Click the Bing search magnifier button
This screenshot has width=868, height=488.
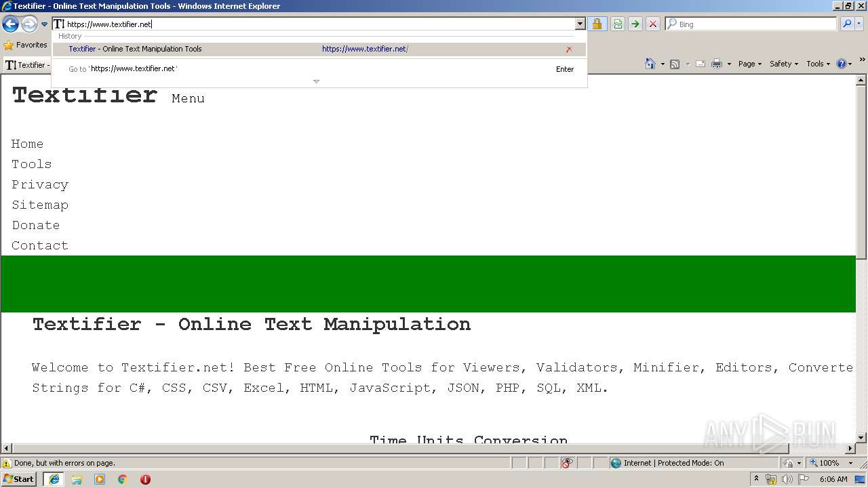point(847,24)
